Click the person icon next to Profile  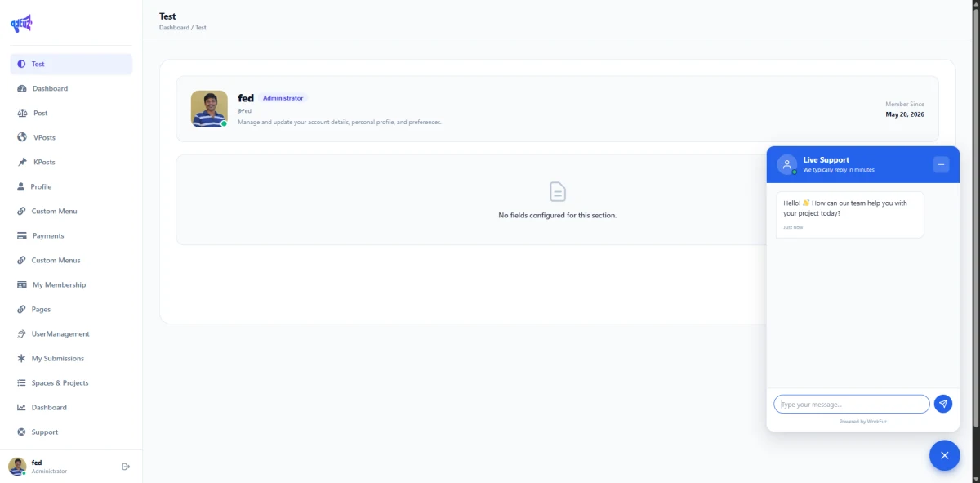click(21, 186)
